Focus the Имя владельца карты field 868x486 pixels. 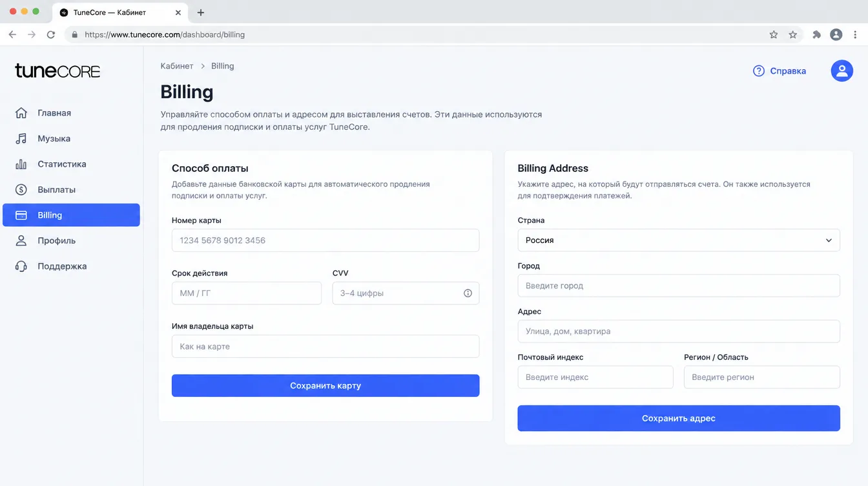pyautogui.click(x=325, y=346)
